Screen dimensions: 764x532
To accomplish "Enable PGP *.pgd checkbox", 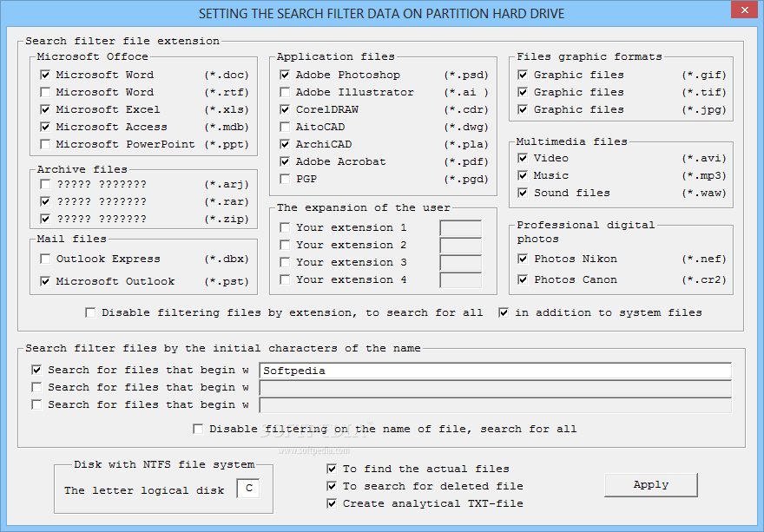I will click(285, 180).
